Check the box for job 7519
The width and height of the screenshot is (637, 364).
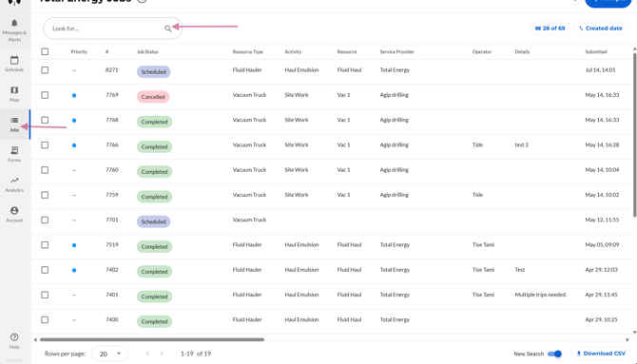[45, 245]
